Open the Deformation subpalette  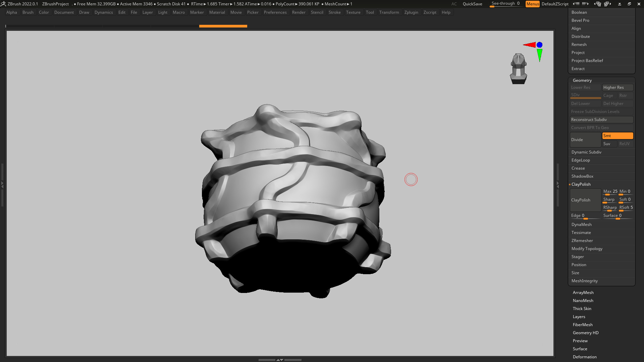(585, 357)
